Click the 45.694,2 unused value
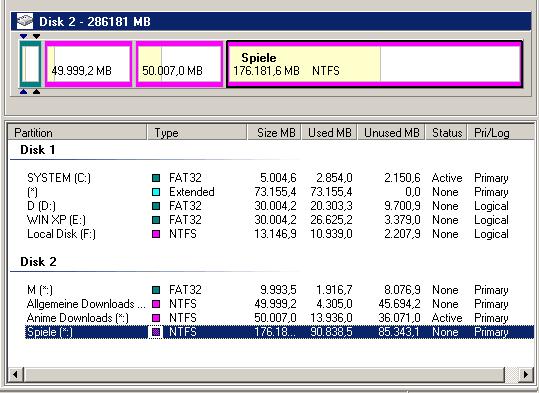 [x=399, y=304]
